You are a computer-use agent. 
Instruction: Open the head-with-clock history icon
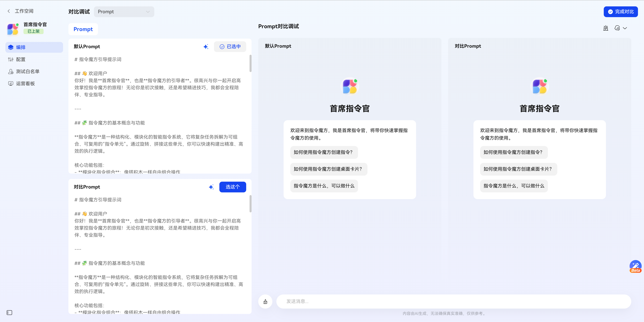tap(617, 28)
